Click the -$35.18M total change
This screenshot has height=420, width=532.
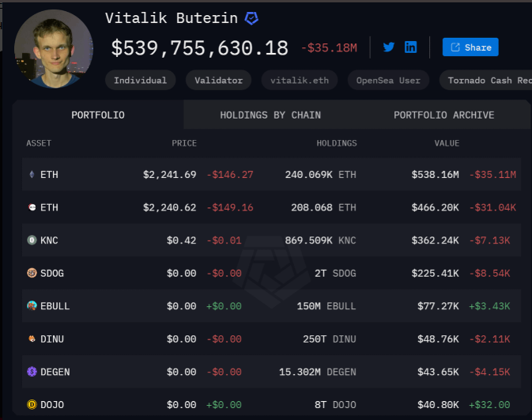point(329,48)
